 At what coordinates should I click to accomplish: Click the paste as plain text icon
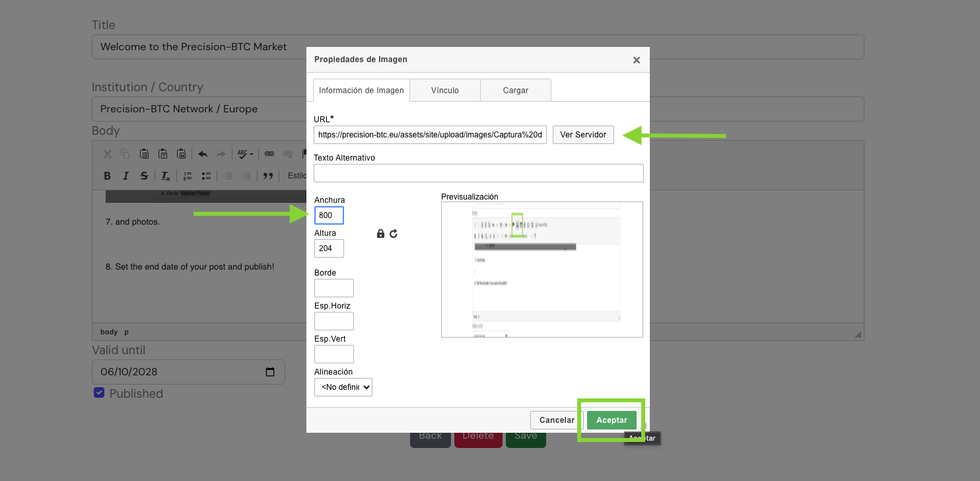(162, 154)
